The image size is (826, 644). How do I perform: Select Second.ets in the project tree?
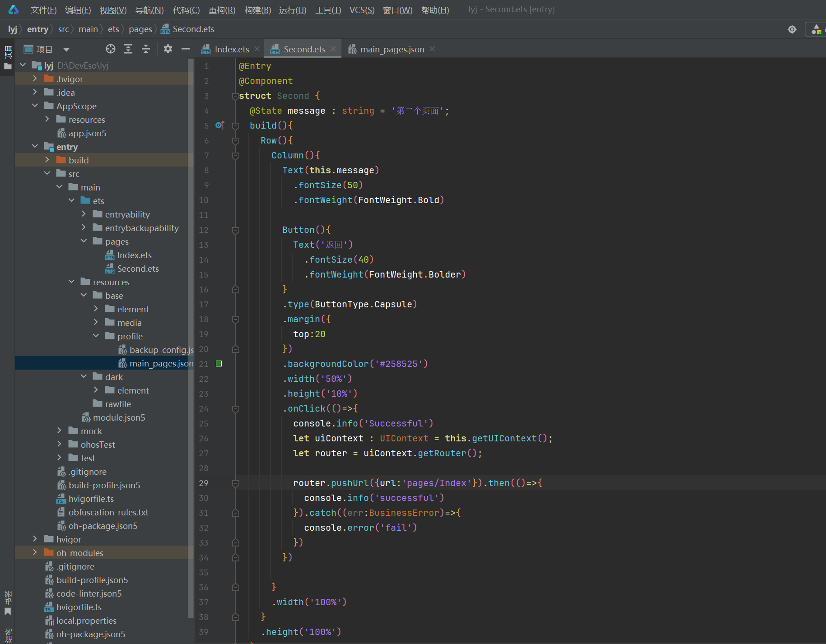pos(138,269)
